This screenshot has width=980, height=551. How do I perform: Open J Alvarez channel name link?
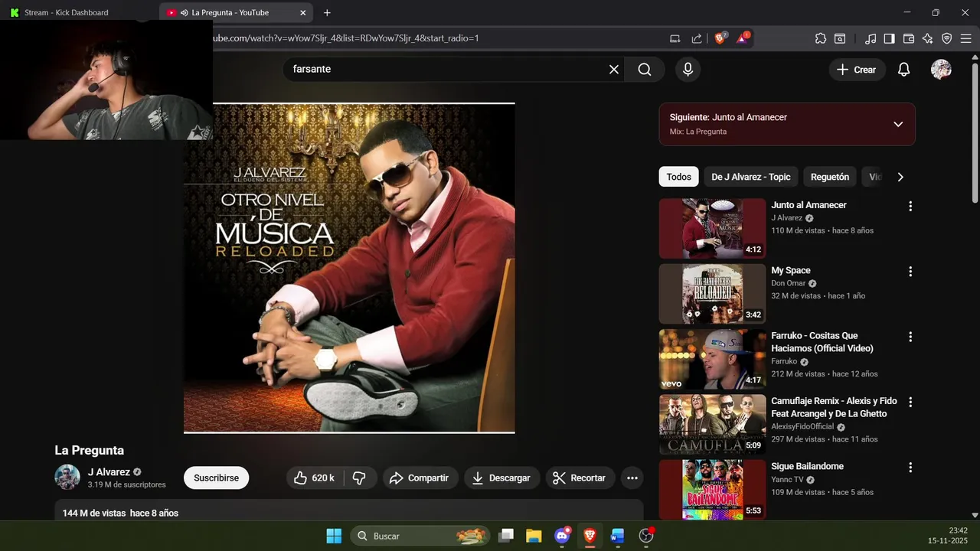(109, 472)
